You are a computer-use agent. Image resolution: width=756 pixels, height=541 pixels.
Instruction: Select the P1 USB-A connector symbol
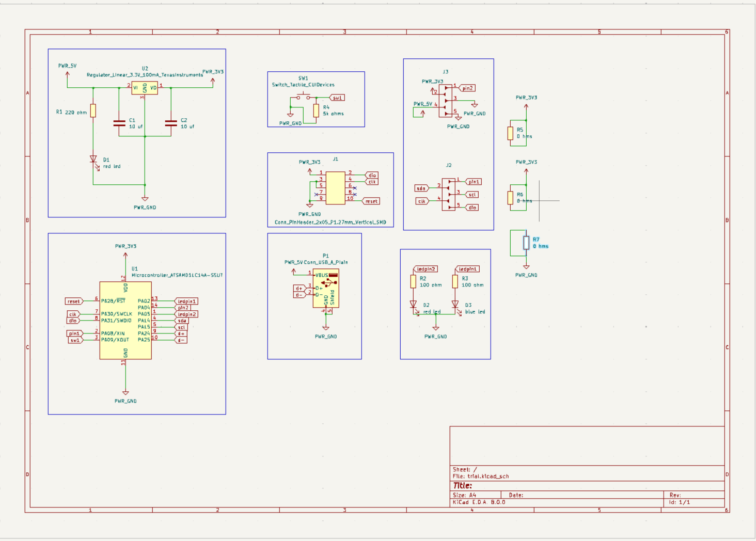326,289
